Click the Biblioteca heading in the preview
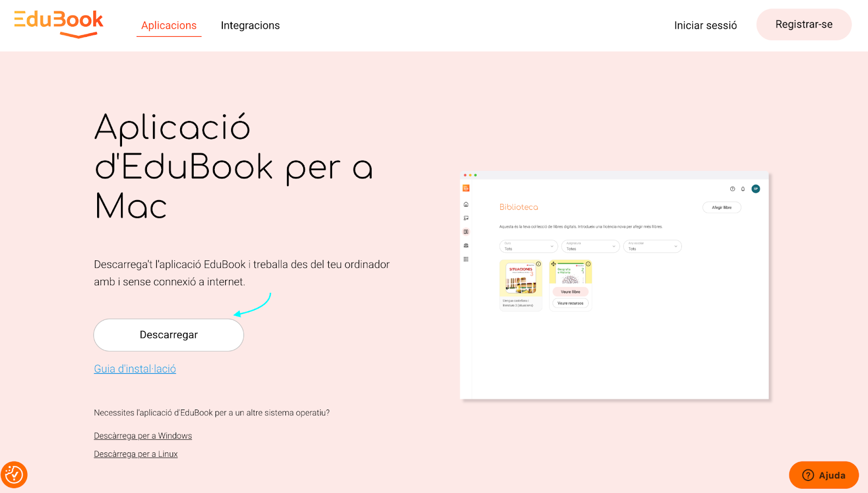Screen dimensions: 868x493 [x=519, y=207]
